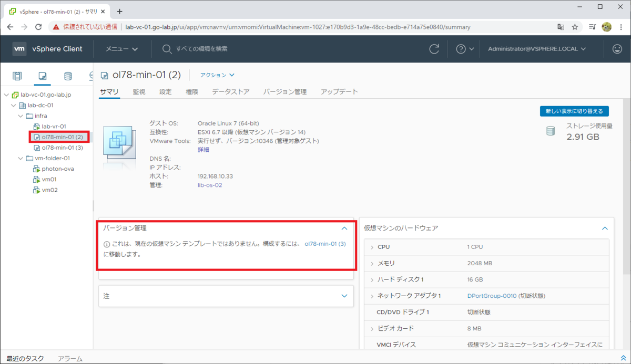Click browser profile avatar
631x364 pixels.
coord(606,27)
